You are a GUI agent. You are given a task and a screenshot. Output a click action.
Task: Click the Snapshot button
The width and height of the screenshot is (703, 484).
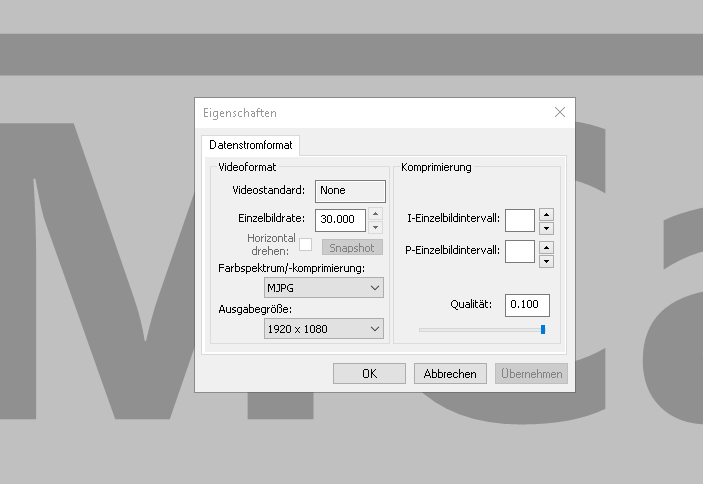click(x=352, y=247)
